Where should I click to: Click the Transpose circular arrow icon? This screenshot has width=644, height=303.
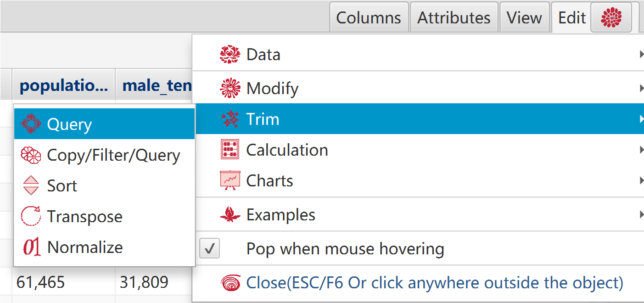[31, 217]
